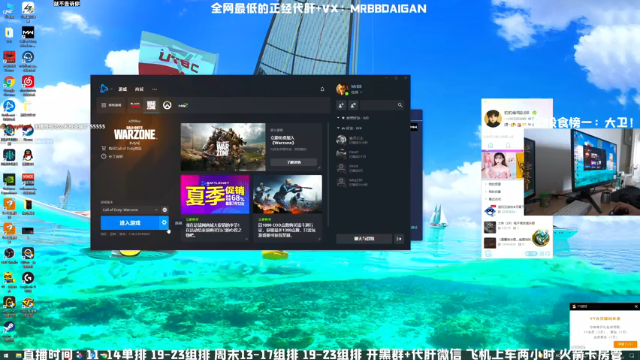The image size is (640, 360).
Task: Open the Battle.net logo menu
Action: 104,89
